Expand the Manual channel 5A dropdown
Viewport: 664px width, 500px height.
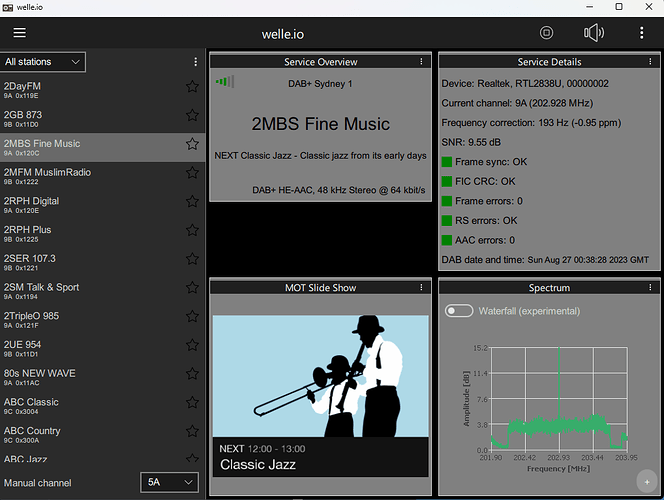(x=169, y=482)
